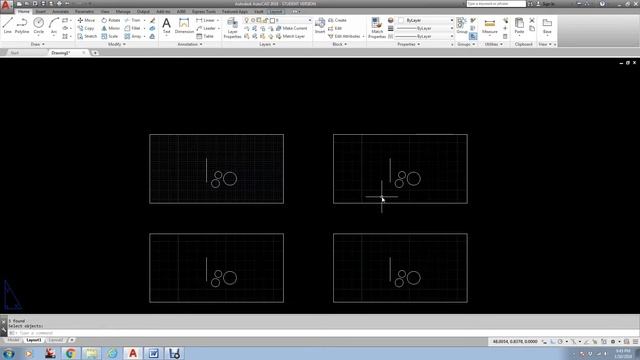Click the object color swatch box
The width and height of the screenshot is (640, 360).
click(401, 20)
